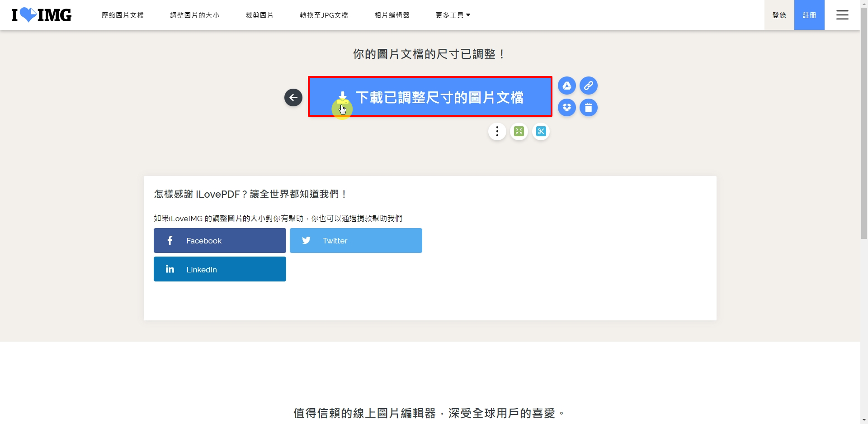This screenshot has width=868, height=424.
Task: Click the page's vertical scrollbar
Action: tap(864, 122)
